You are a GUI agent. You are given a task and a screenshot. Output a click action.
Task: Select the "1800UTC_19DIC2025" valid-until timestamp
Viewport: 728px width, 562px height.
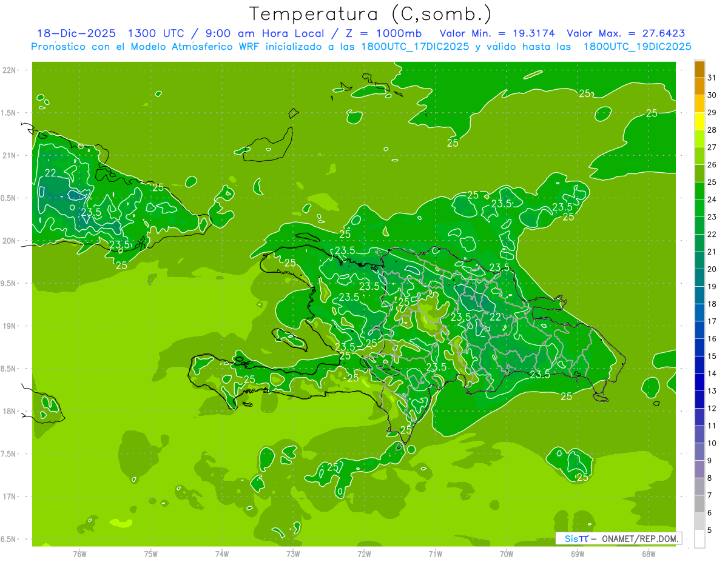click(637, 47)
